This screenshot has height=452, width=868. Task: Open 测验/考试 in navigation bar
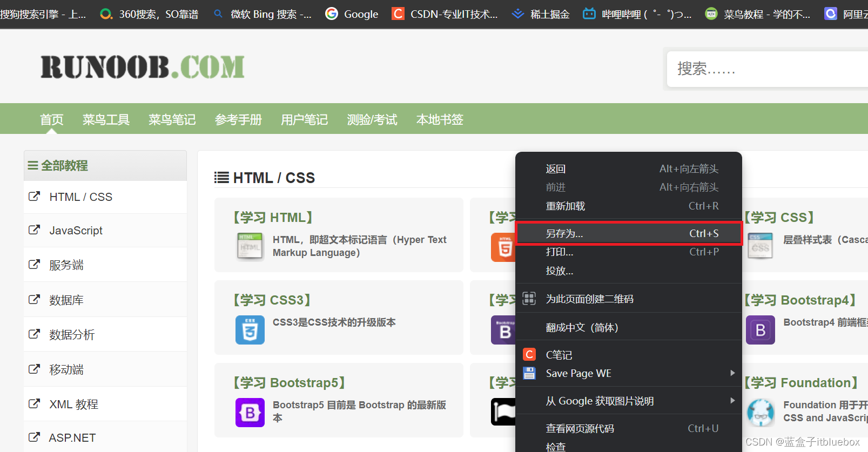coord(372,119)
